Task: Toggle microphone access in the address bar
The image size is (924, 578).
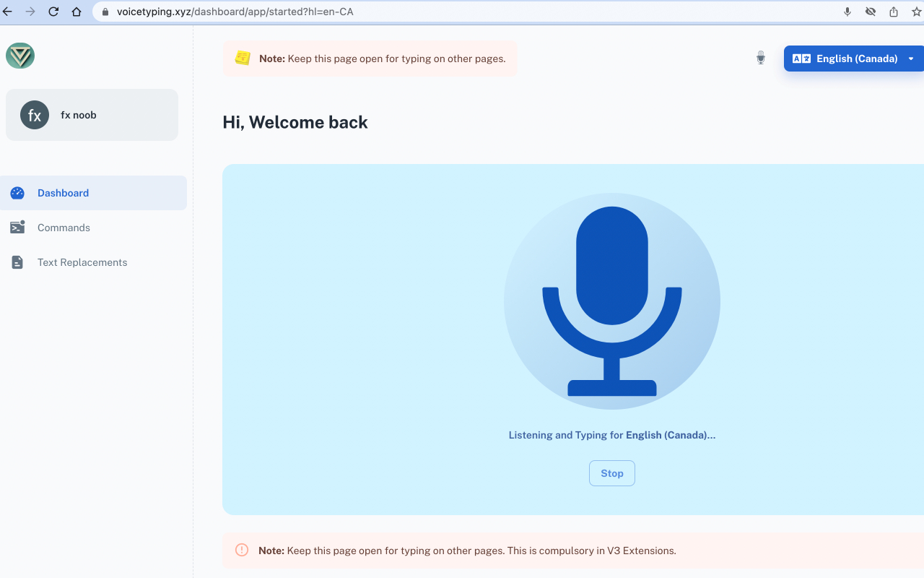Action: pos(847,12)
